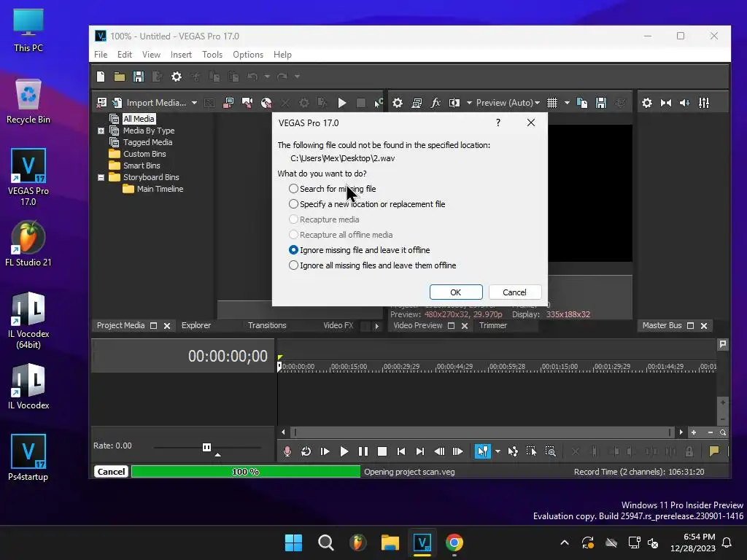
Task: Cancel project loading in status bar
Action: coord(111,472)
